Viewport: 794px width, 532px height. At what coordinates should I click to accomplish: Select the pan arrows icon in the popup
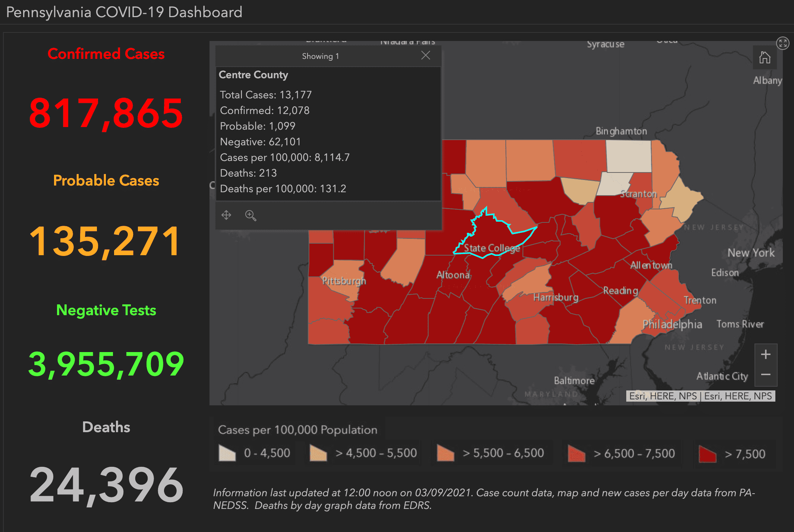coord(226,215)
